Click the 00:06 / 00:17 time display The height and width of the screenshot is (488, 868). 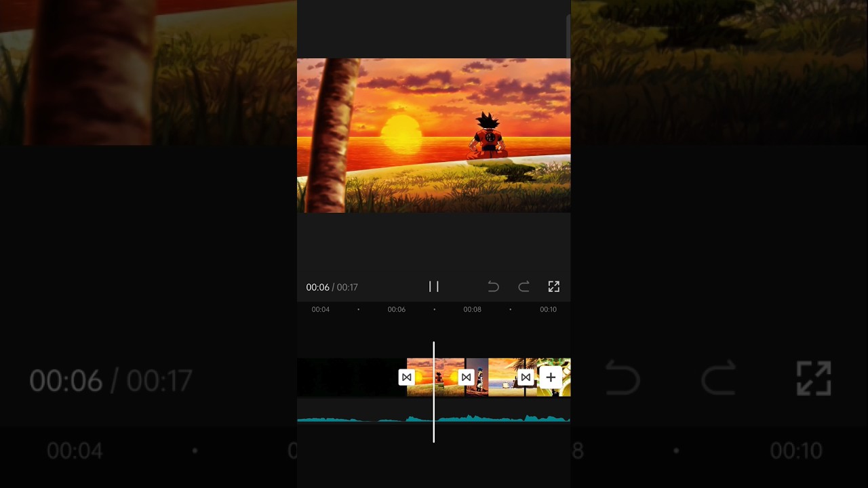(332, 287)
